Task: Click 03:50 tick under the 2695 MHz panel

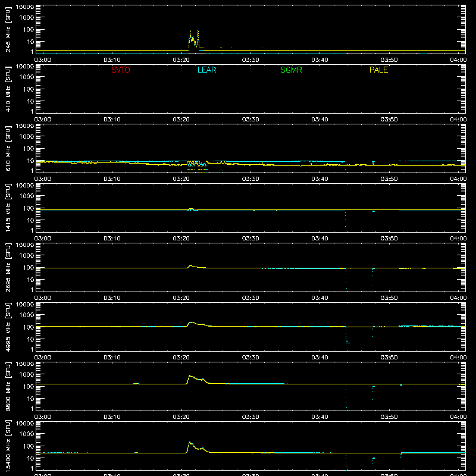Action: (389, 298)
